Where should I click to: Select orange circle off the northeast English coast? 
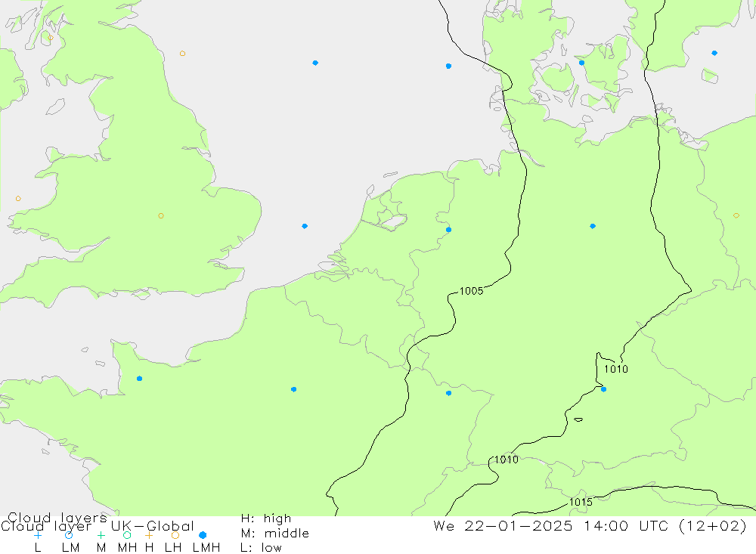182,54
